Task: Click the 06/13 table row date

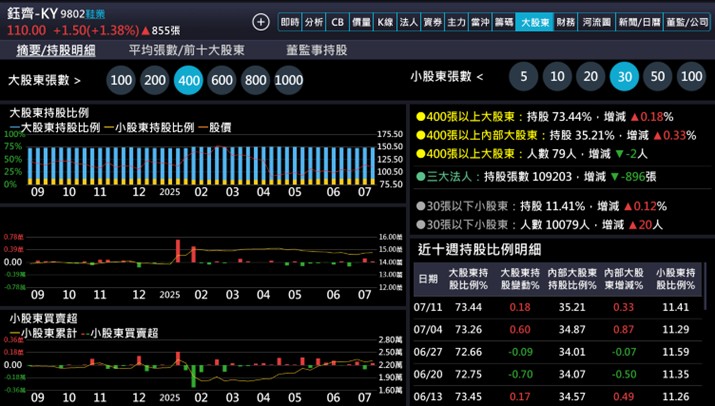Action: pyautogui.click(x=428, y=396)
